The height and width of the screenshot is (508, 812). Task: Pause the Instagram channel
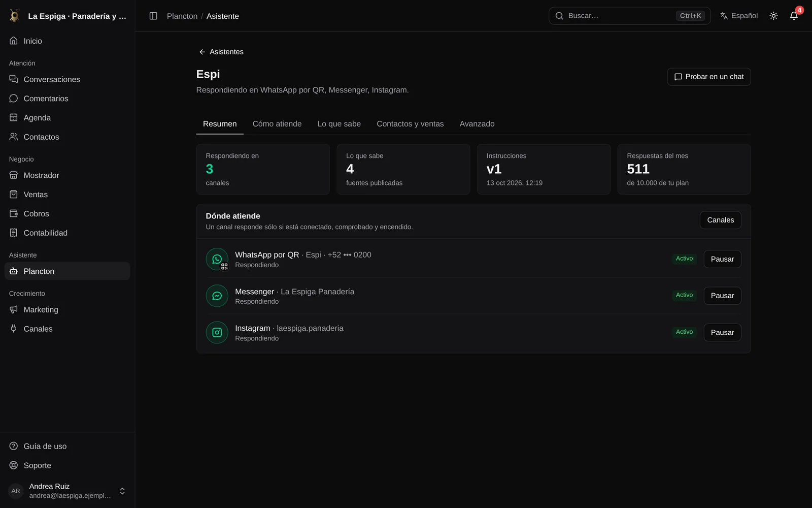pyautogui.click(x=722, y=332)
